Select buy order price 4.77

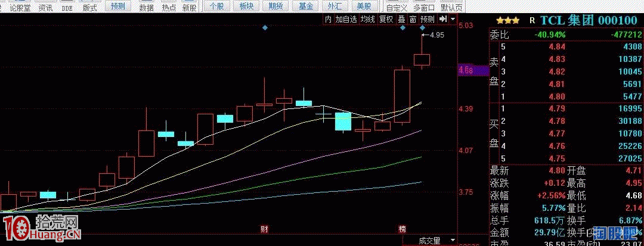pos(557,133)
